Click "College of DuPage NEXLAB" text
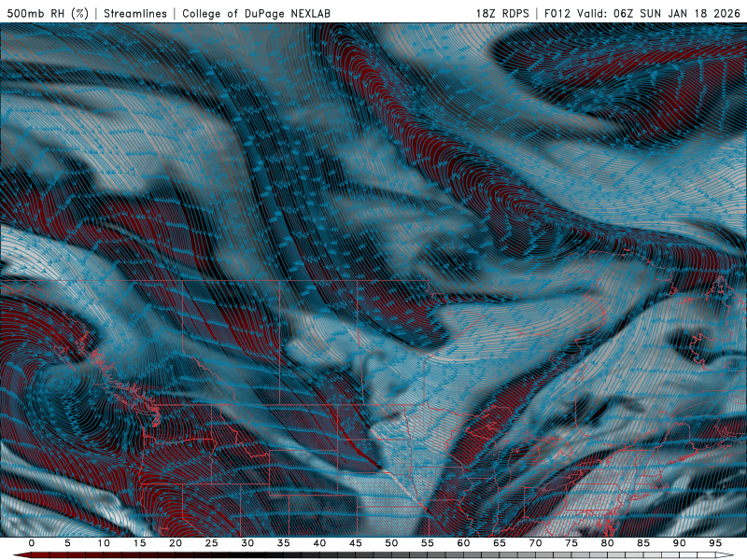Image resolution: width=747 pixels, height=560 pixels. pos(256,13)
